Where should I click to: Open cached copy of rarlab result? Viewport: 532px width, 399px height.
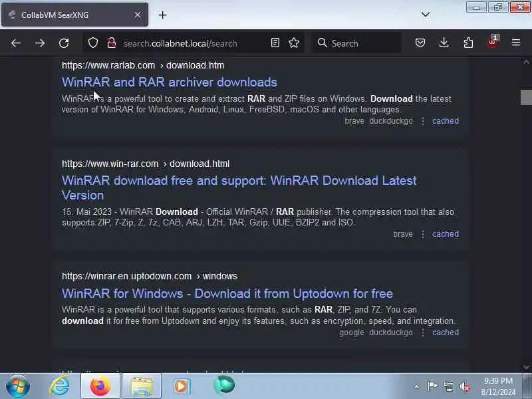(445, 121)
